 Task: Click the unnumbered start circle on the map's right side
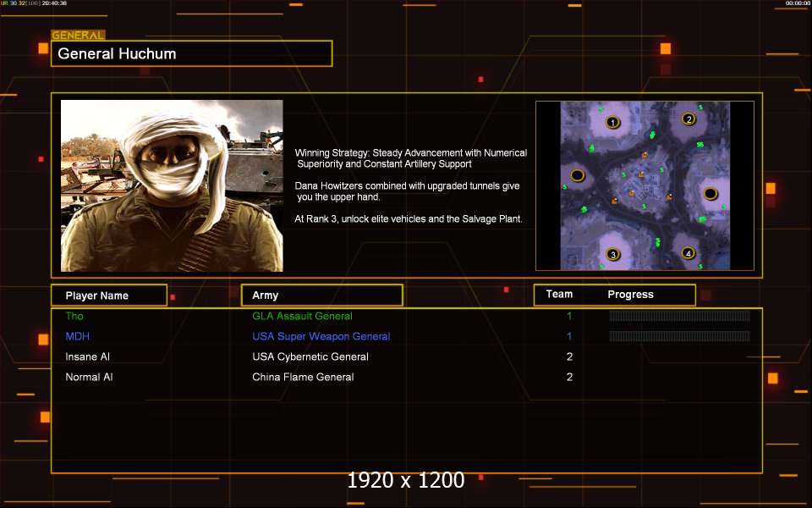710,194
